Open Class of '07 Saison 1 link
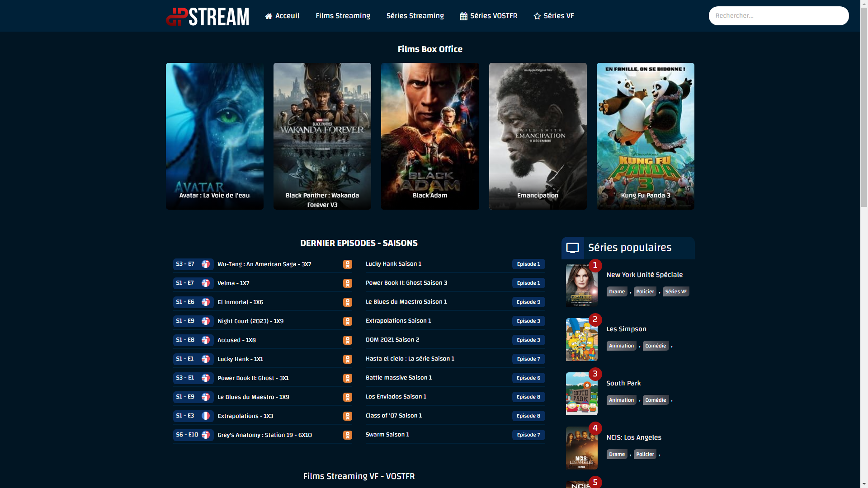This screenshot has width=868, height=488. (393, 416)
